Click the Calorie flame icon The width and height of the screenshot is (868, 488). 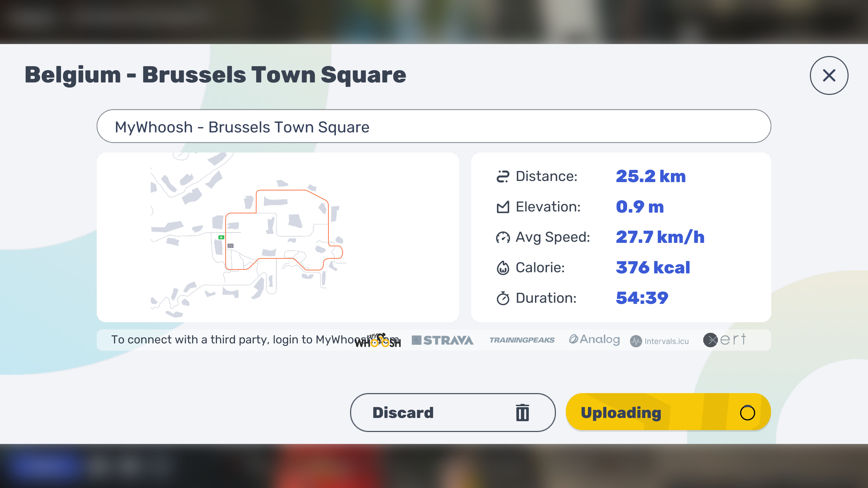click(503, 268)
